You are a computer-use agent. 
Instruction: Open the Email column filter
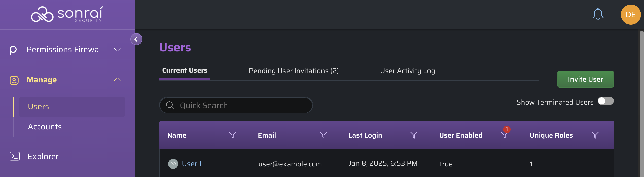point(323,135)
